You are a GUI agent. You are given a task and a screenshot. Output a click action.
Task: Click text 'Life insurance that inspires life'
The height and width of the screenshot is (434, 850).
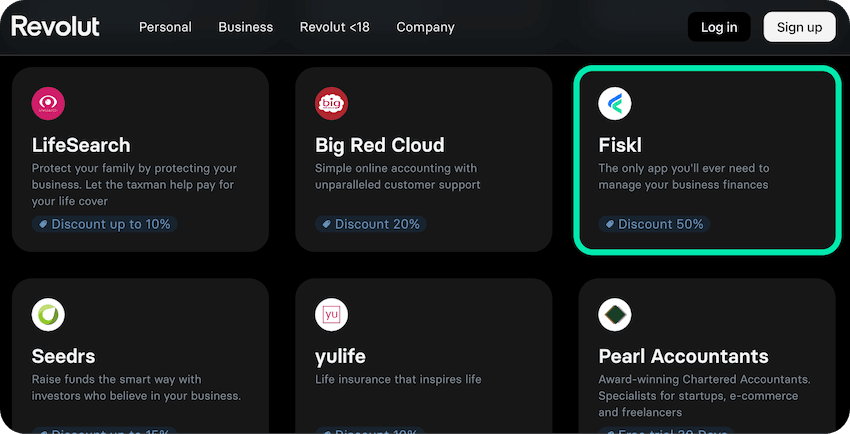(398, 379)
